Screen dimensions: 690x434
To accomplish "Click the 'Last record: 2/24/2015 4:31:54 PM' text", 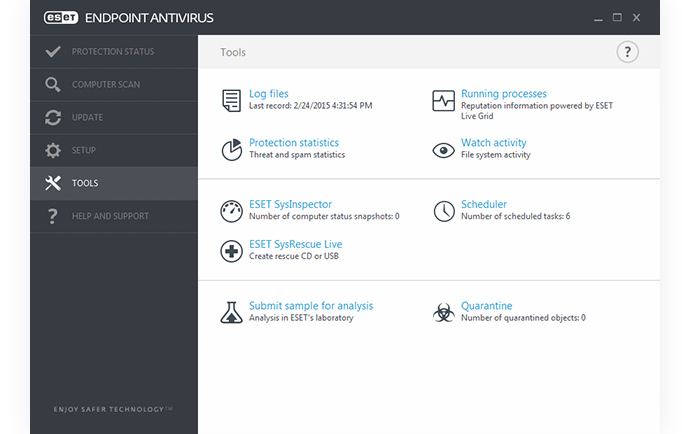I will point(311,106).
